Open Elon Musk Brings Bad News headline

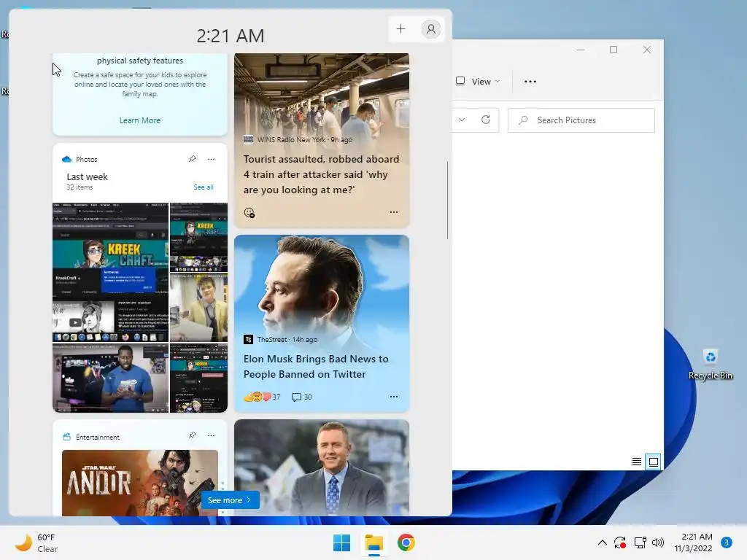pyautogui.click(x=316, y=366)
